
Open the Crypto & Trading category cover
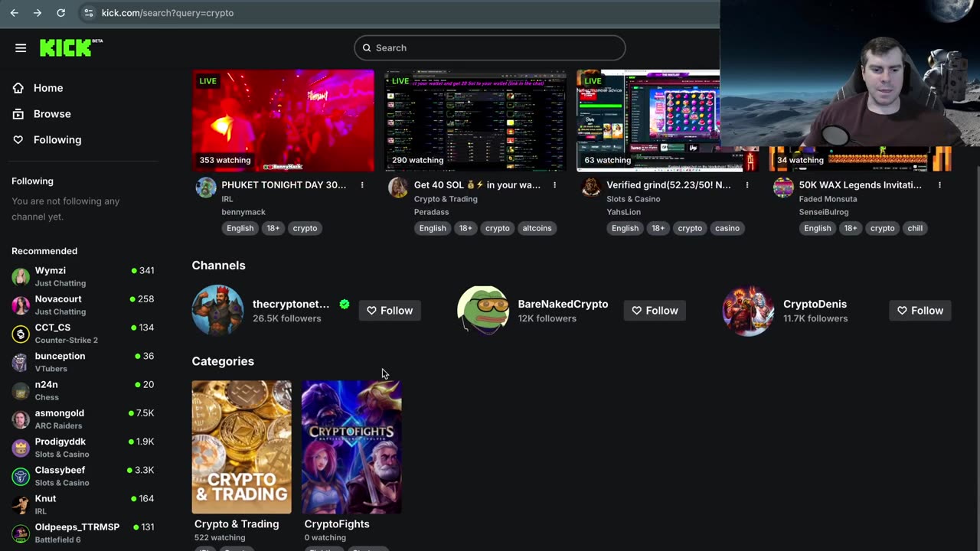(x=242, y=447)
